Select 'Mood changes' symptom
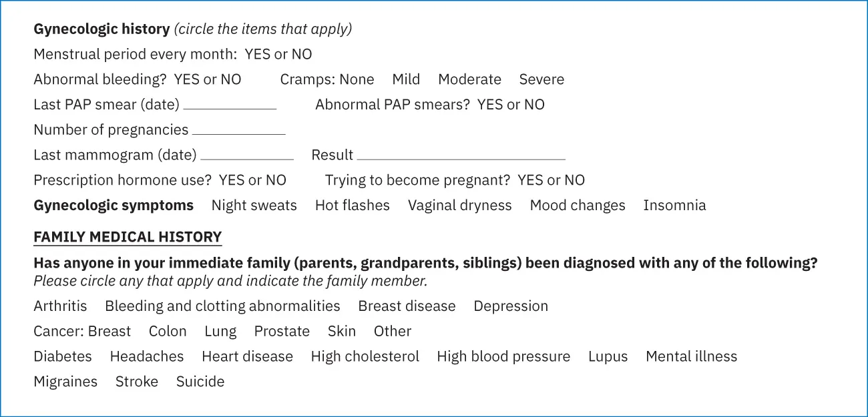The width and height of the screenshot is (868, 417). coord(578,205)
